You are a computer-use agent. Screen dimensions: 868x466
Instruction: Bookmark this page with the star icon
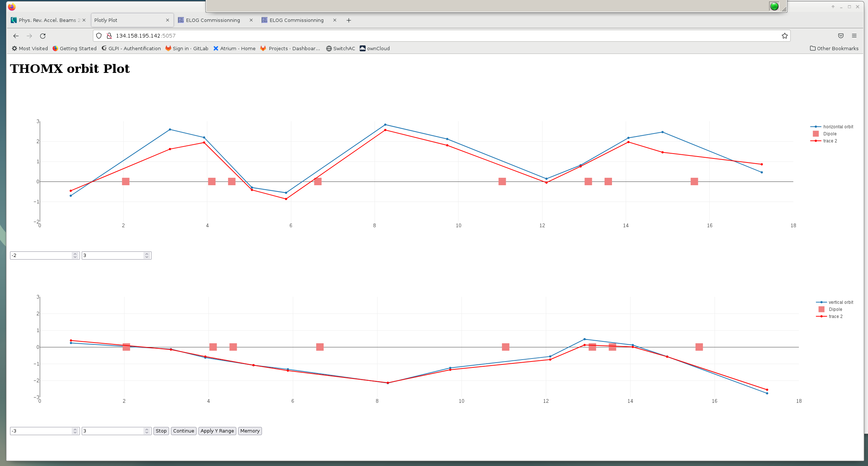(x=784, y=36)
